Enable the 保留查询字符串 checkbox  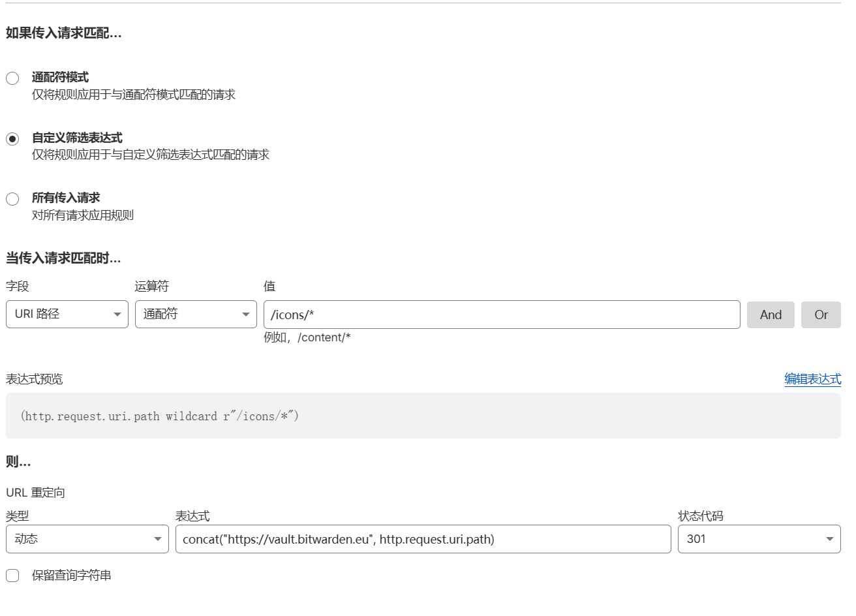(12, 576)
